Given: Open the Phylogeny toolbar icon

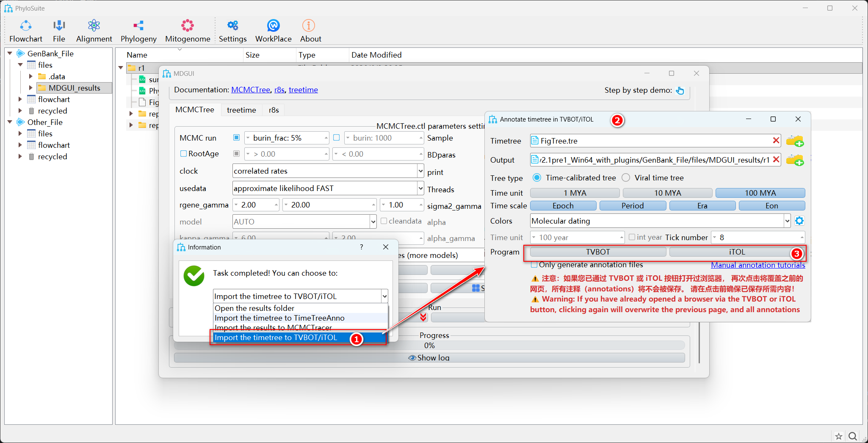Looking at the screenshot, I should point(138,31).
